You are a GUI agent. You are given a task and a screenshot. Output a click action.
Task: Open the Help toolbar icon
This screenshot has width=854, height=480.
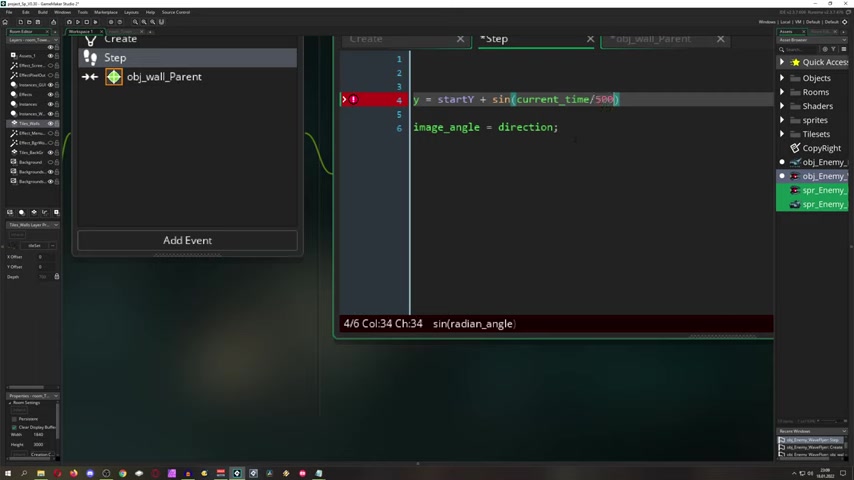[120, 22]
